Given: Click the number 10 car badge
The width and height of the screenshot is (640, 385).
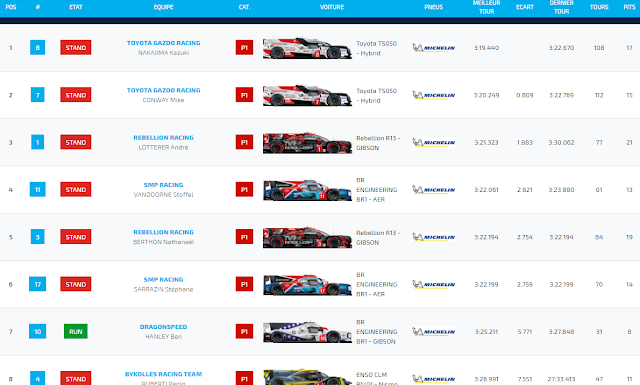Looking at the screenshot, I should coord(38,332).
